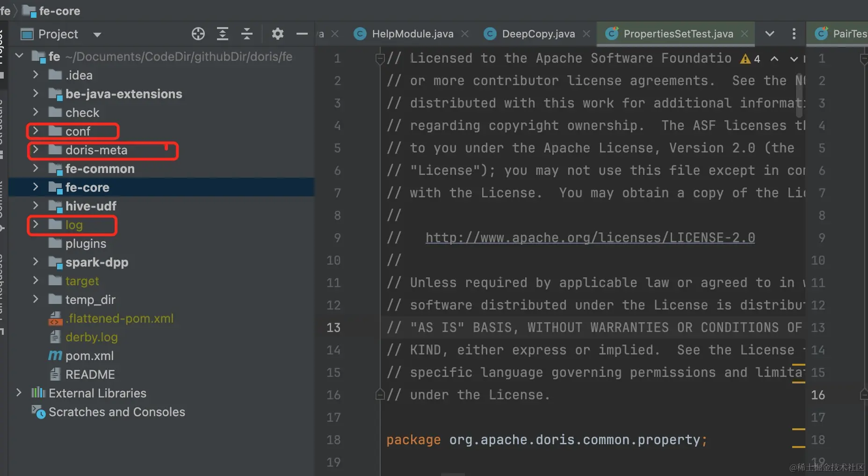Viewport: 868px width, 476px height.
Task: Show hidden editor tabs dropdown
Action: pos(769,34)
